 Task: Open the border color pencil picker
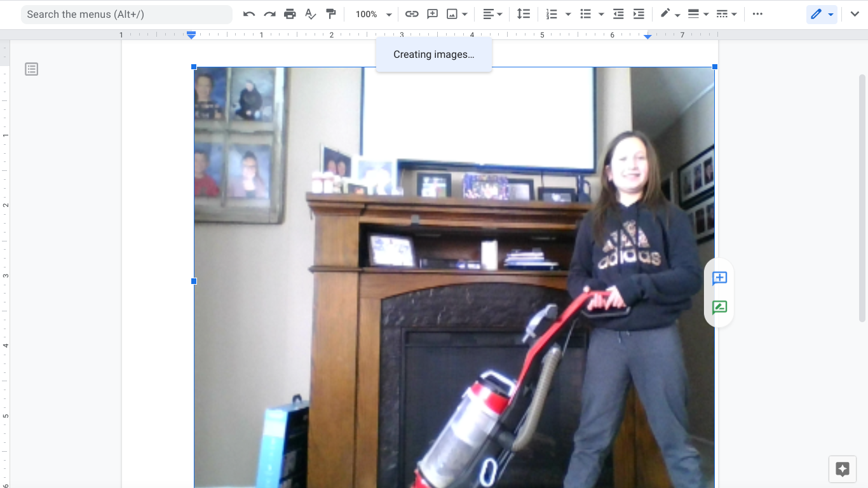670,14
